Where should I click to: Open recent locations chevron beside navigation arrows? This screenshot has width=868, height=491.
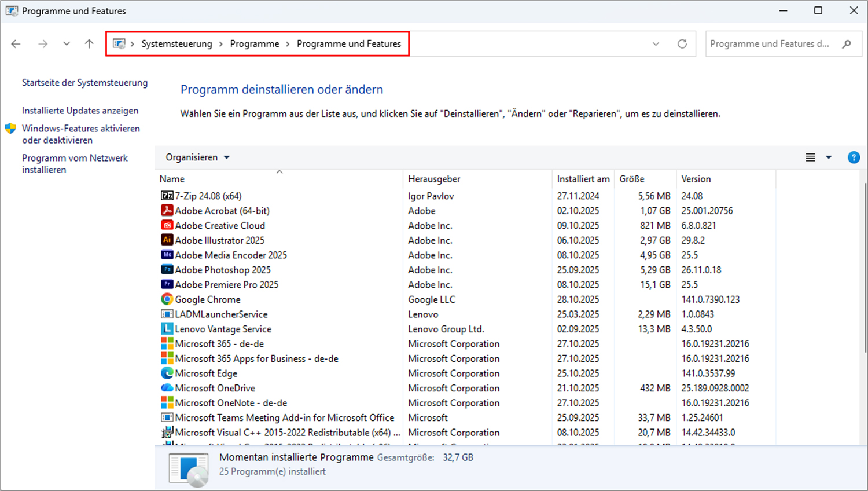tap(66, 43)
